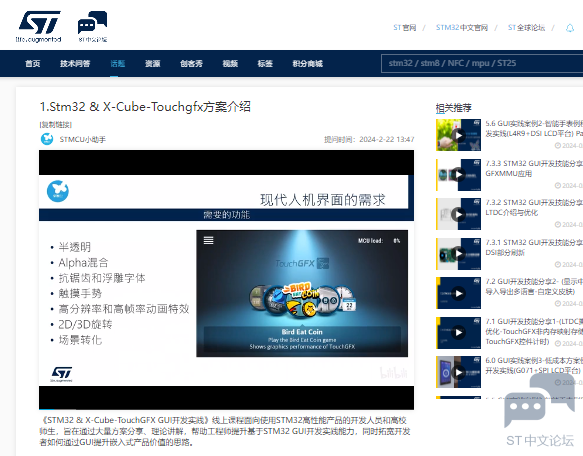The image size is (583, 456).
Task: Click the ST Chinese forum chat-bubble logo
Action: point(93,26)
